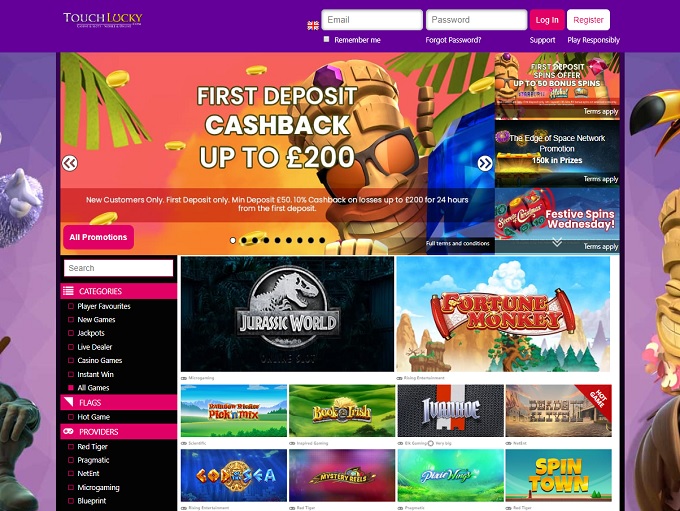Click the Providers gamepad icon
Screen dimensions: 680x511
click(69, 432)
